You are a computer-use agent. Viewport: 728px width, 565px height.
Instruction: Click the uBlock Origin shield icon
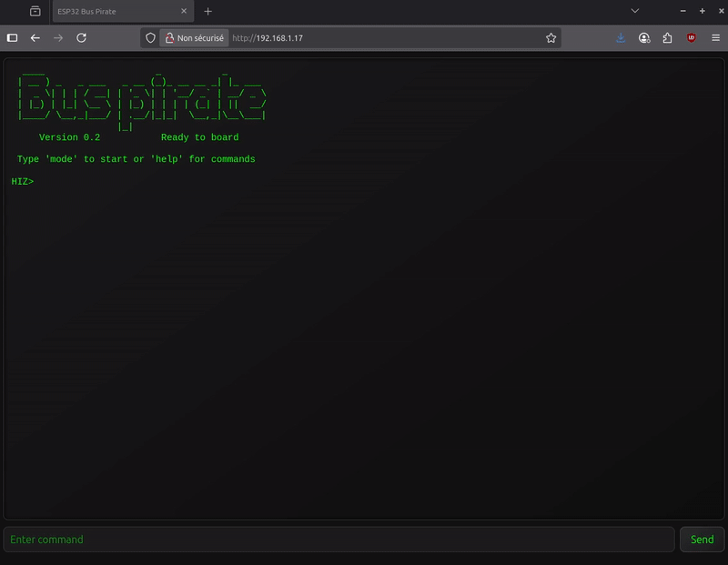(x=692, y=38)
